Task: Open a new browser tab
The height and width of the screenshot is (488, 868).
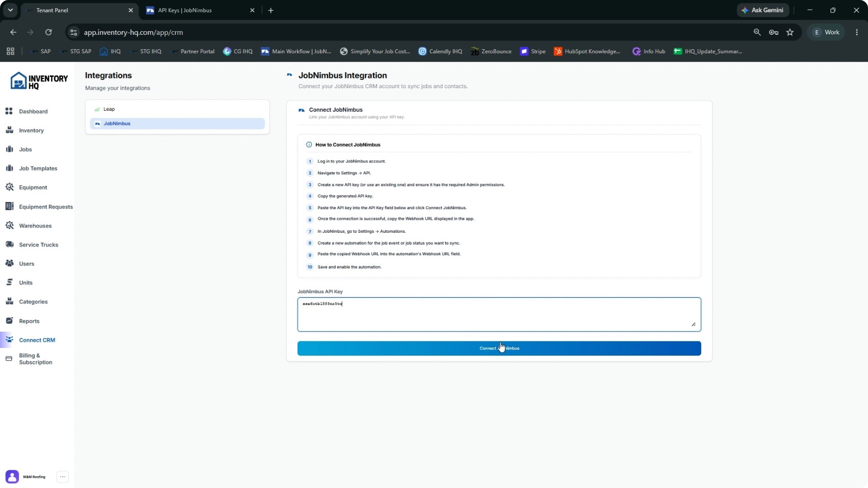Action: click(x=271, y=10)
